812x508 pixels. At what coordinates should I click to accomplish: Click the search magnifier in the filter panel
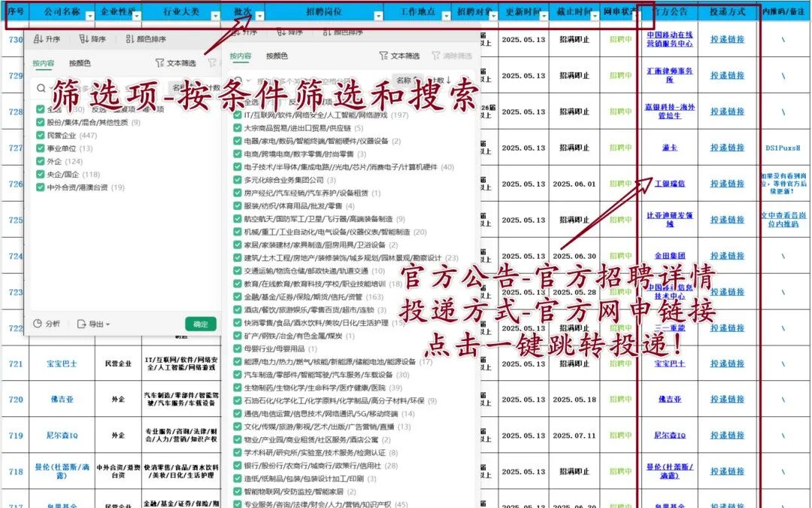pos(42,87)
